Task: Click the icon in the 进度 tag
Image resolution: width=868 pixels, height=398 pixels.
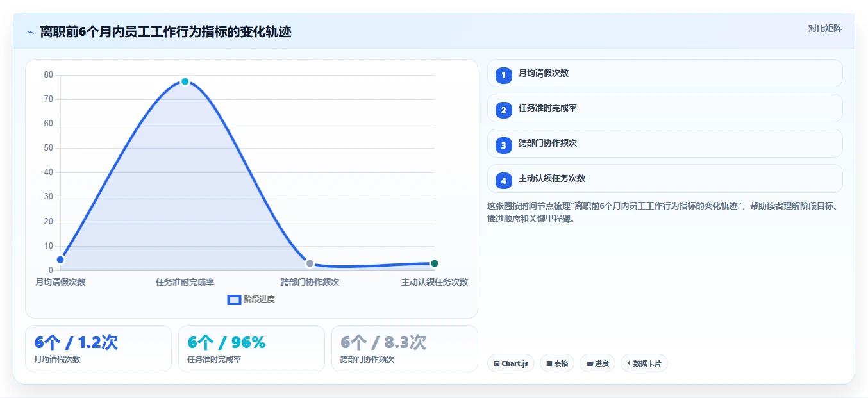Action: (589, 363)
